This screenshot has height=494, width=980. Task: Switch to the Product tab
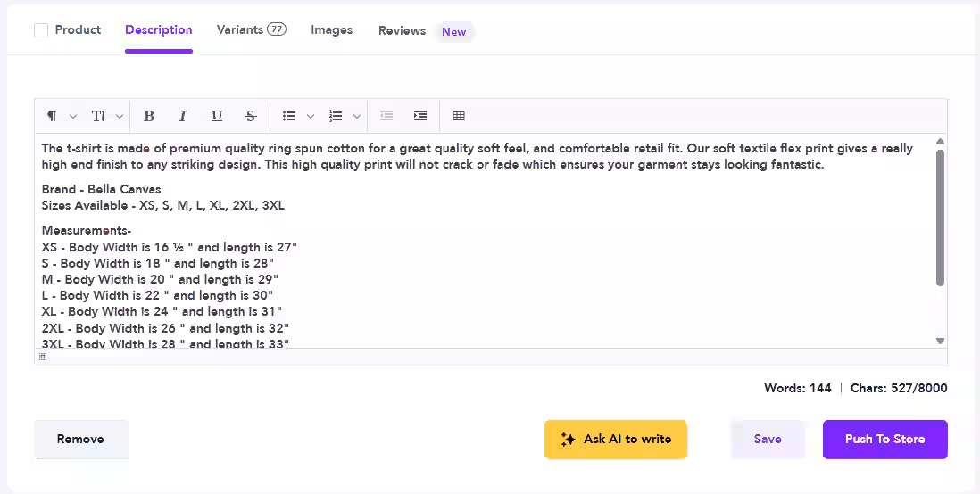point(79,30)
